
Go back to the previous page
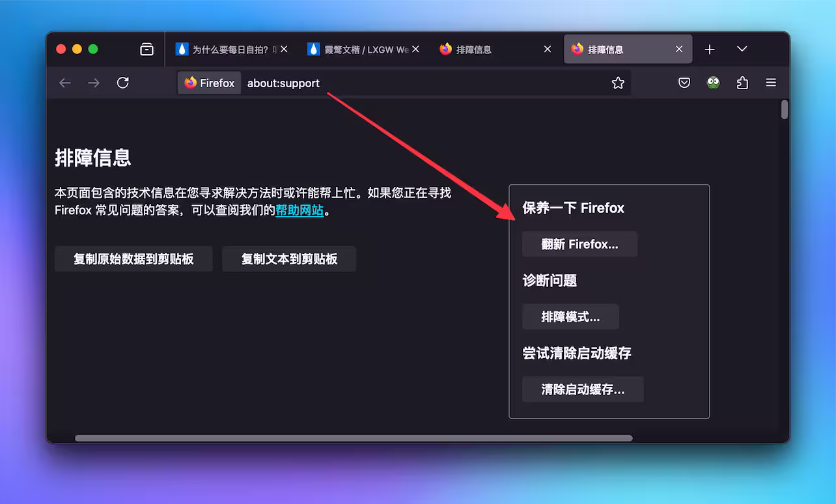click(x=65, y=83)
